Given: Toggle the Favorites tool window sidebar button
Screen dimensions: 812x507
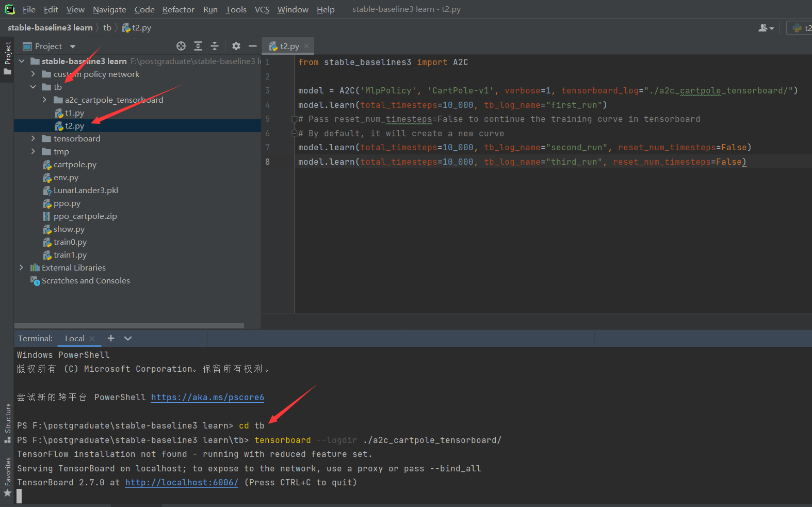Looking at the screenshot, I should click(7, 477).
